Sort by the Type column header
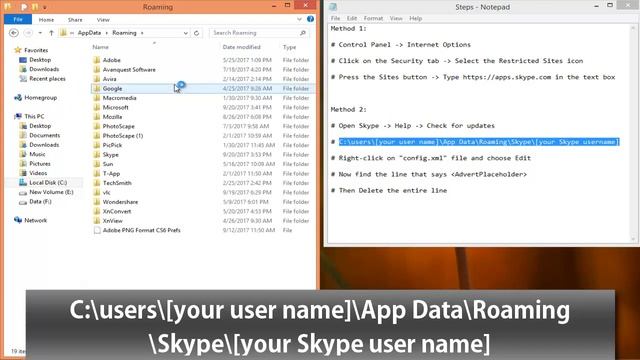The width and height of the screenshot is (640, 360). [x=289, y=47]
